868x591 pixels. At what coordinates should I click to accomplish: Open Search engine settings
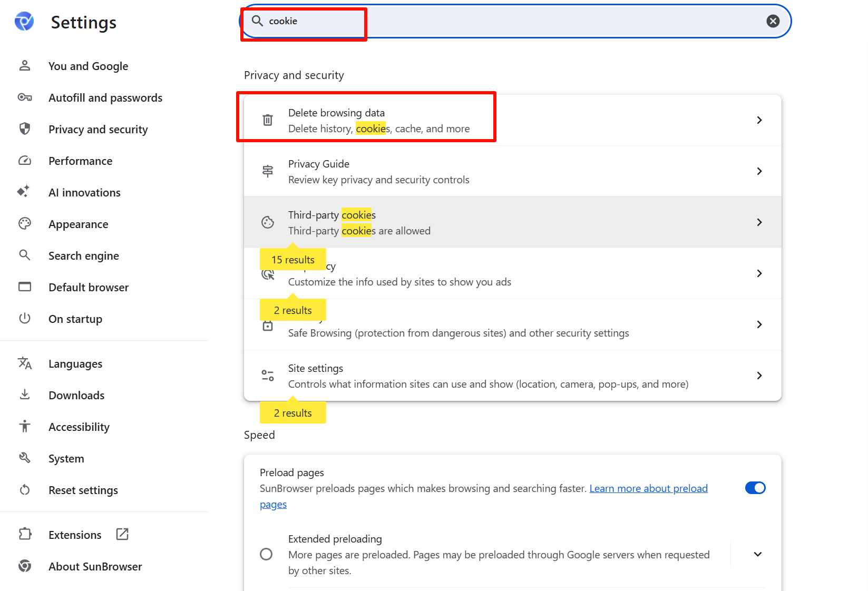(83, 256)
